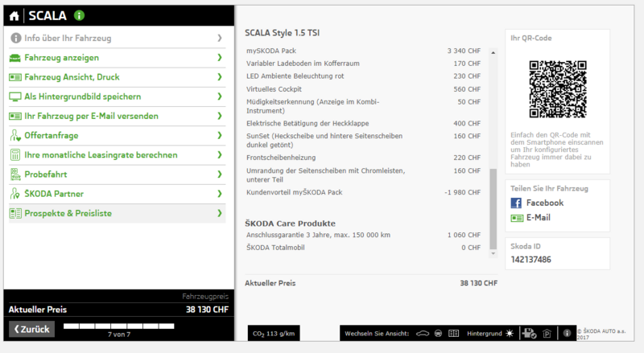Viewport: 644px width, 353px height.
Task: Click the save configuration disk icon
Action: pyautogui.click(x=529, y=333)
